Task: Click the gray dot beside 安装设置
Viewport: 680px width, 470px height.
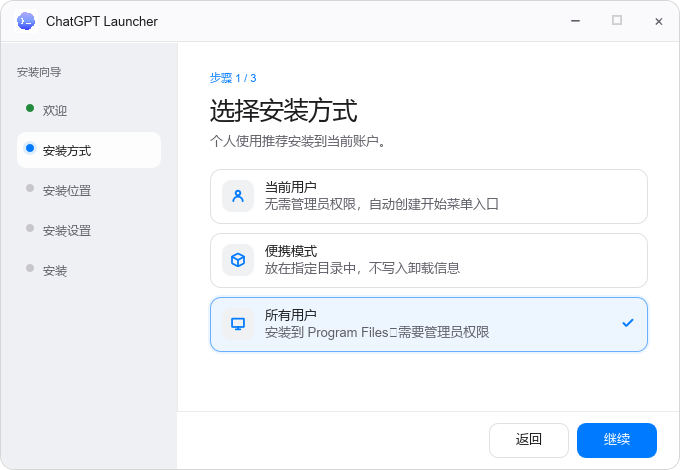Action: pos(30,228)
